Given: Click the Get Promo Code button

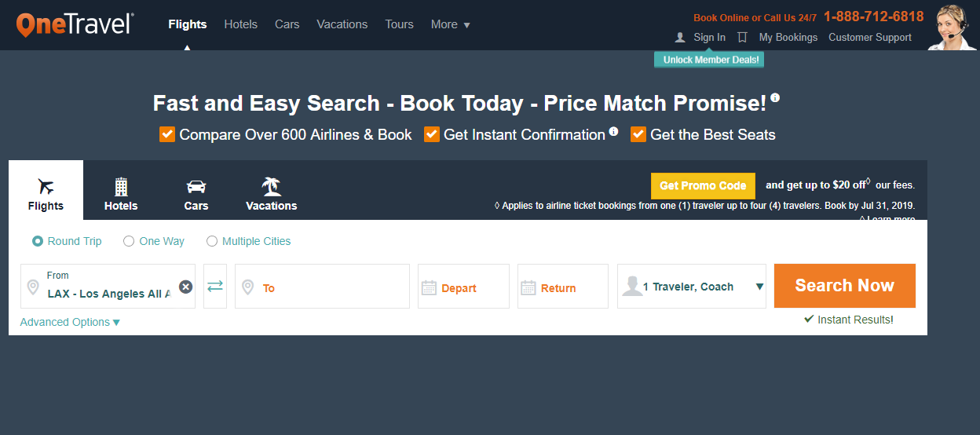Looking at the screenshot, I should (703, 186).
